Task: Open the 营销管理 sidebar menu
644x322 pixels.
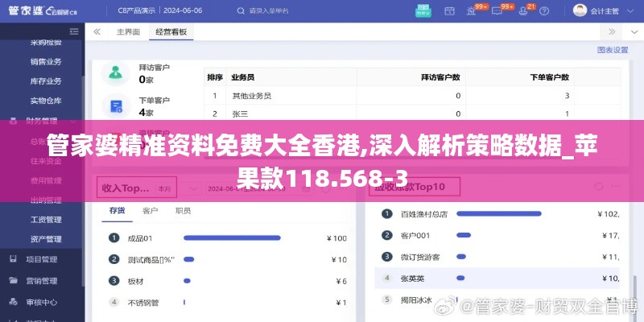Action: coord(41,281)
